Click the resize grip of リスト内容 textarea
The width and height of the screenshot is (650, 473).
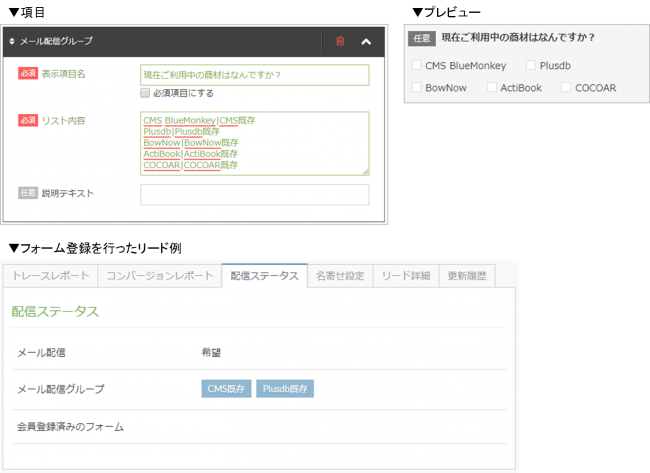point(365,172)
